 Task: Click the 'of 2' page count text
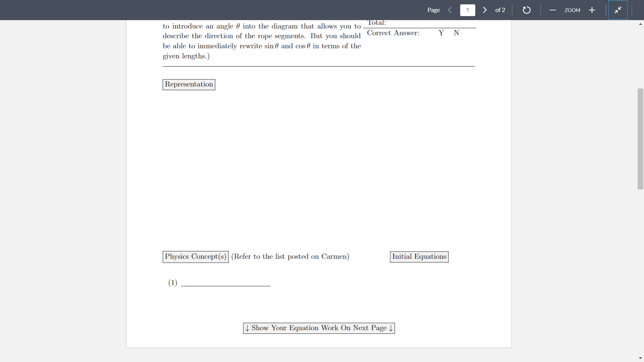(x=500, y=10)
